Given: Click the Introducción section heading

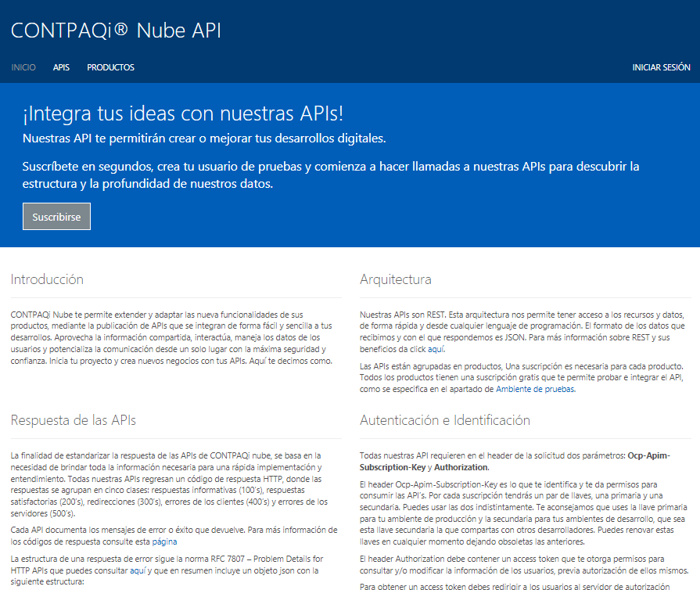Looking at the screenshot, I should tap(47, 279).
